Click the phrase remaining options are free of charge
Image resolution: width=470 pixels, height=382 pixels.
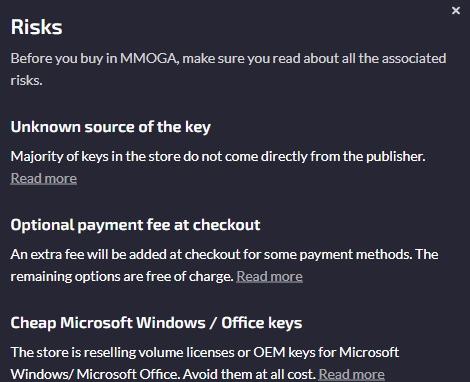tap(122, 276)
